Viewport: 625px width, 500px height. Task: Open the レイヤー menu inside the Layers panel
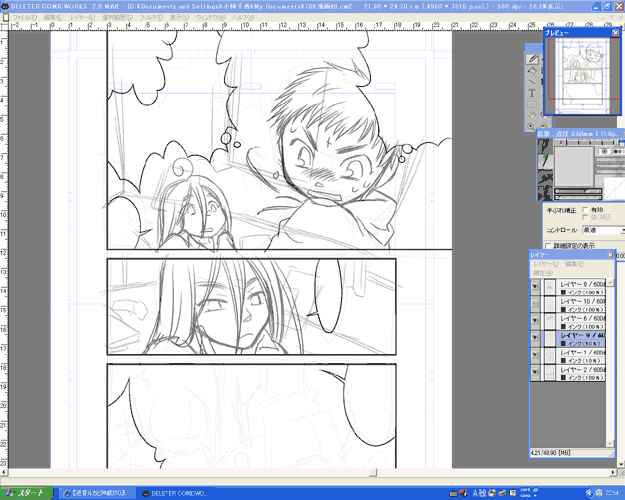pos(546,264)
